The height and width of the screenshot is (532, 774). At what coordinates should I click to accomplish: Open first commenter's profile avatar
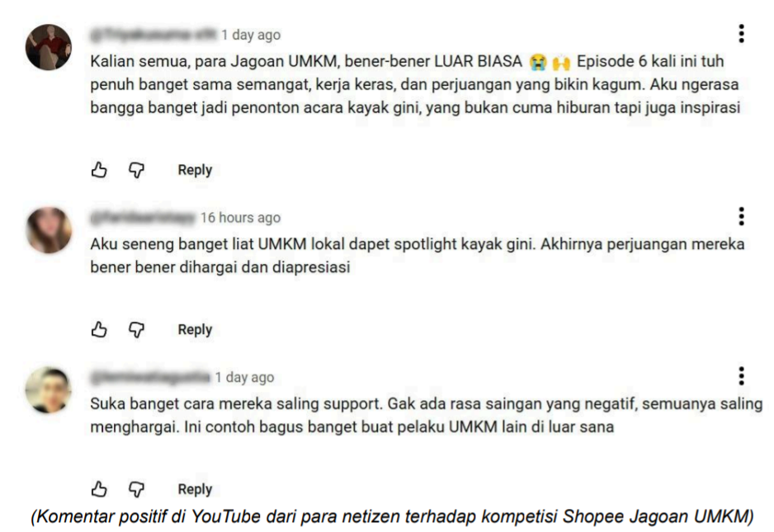[49, 47]
